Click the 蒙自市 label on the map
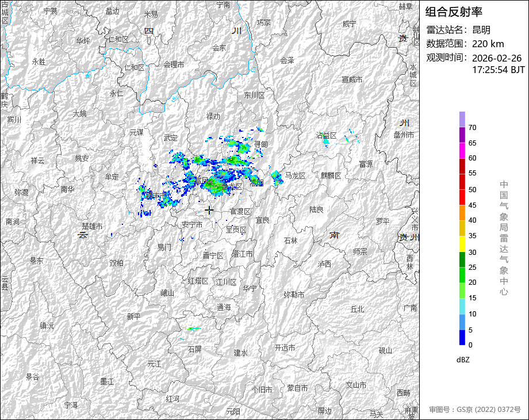This screenshot has width=529, height=420. 298,388
